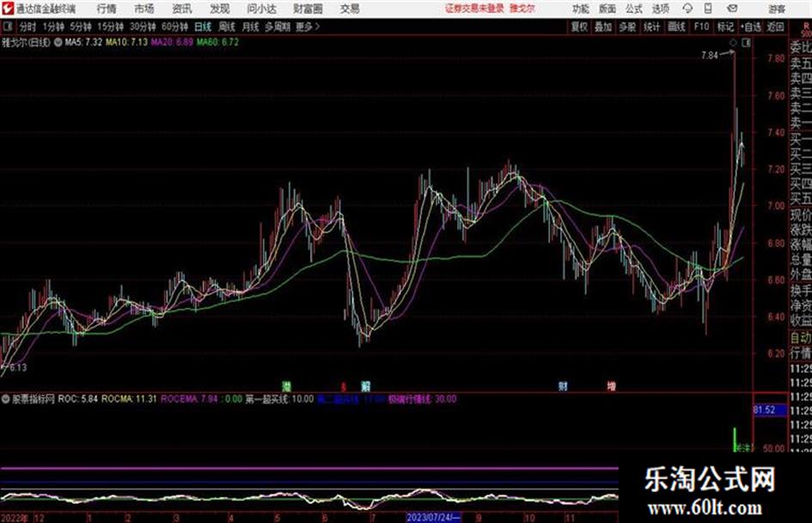The height and width of the screenshot is (523, 812).
Task: Click the 游客 guest account label
Action: tap(776, 9)
